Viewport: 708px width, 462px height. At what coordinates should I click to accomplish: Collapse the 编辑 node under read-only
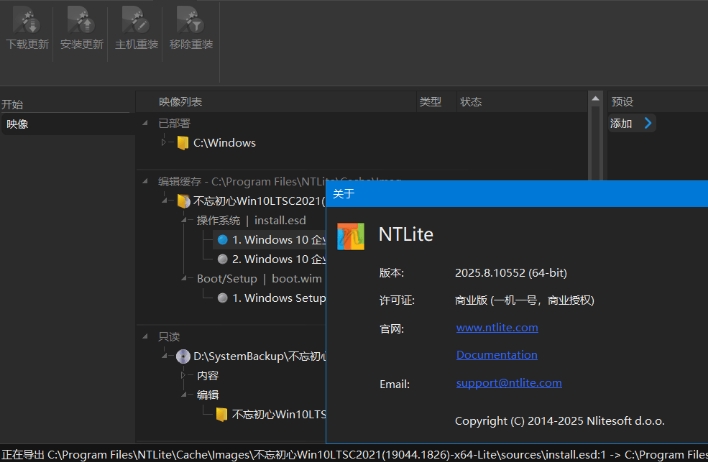point(184,395)
